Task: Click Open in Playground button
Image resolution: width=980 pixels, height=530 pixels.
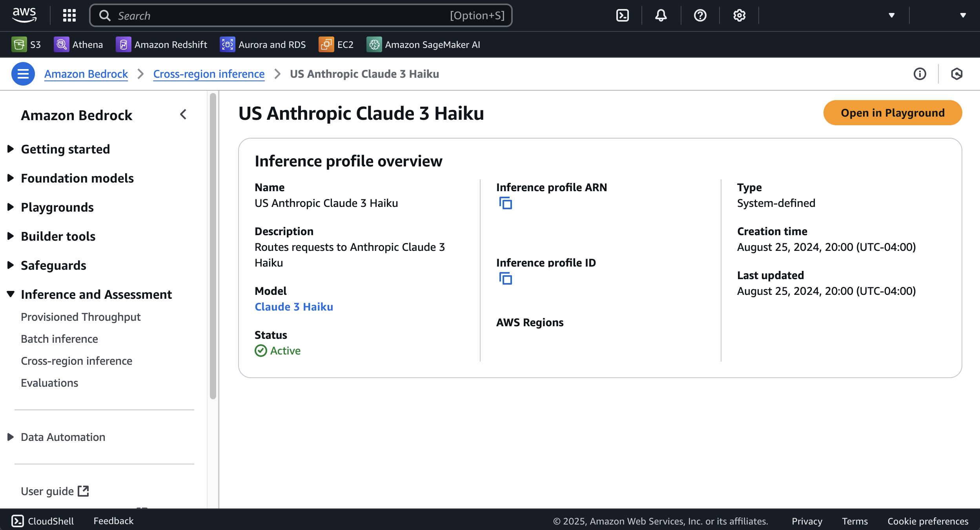Action: tap(893, 113)
